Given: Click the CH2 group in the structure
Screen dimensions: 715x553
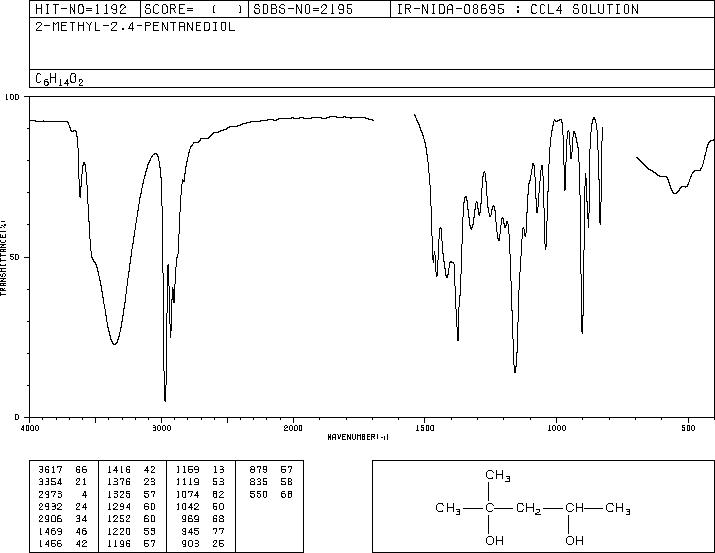Looking at the screenshot, I should click(x=529, y=508).
